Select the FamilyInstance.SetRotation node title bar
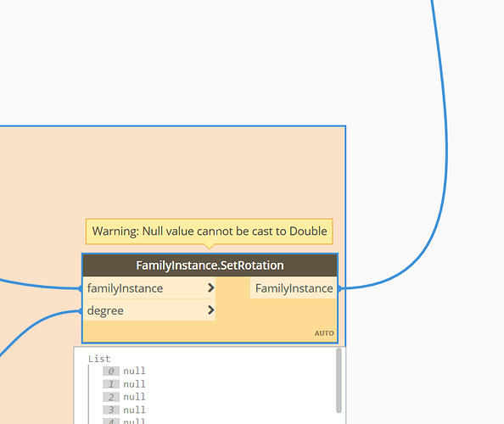504x424 pixels. (210, 265)
